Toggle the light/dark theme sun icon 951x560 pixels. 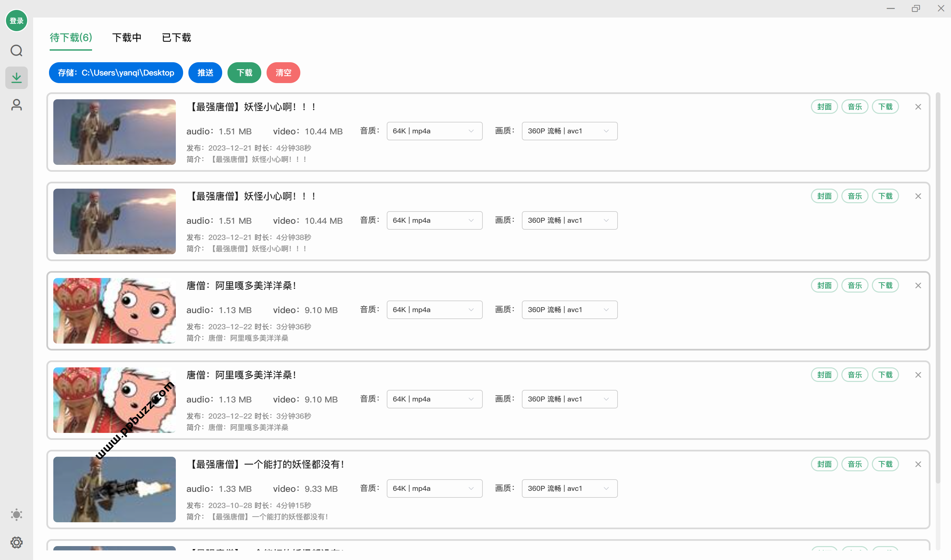coord(16,515)
